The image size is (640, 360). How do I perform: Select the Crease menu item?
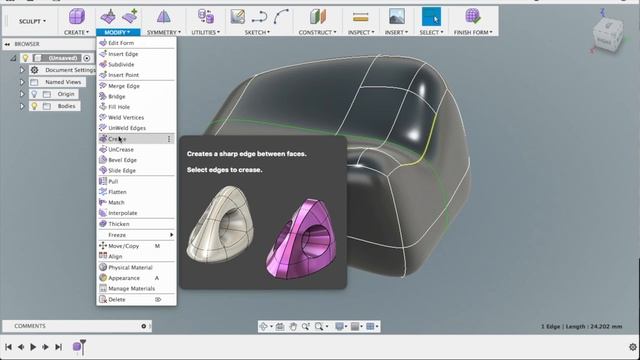(x=136, y=139)
